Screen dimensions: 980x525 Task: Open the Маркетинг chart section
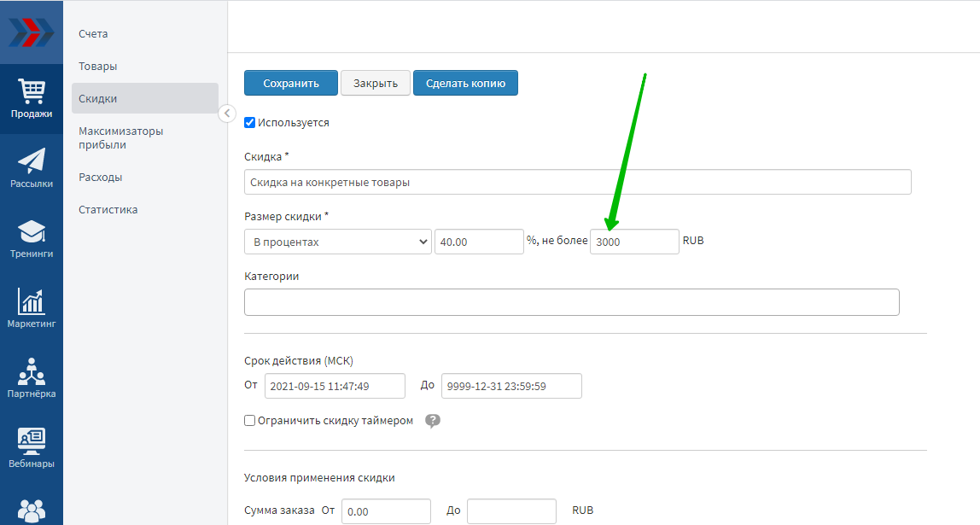pos(32,308)
